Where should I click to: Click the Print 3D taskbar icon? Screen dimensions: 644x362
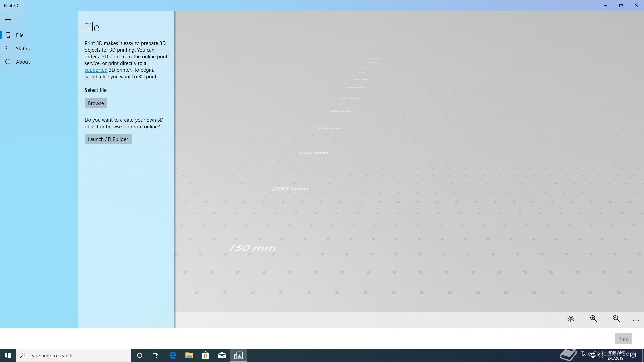point(238,355)
